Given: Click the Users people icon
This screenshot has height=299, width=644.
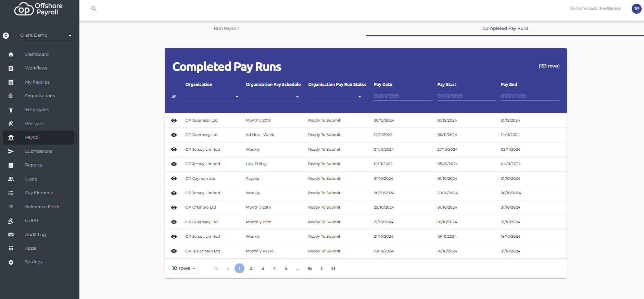Looking at the screenshot, I should [11, 179].
